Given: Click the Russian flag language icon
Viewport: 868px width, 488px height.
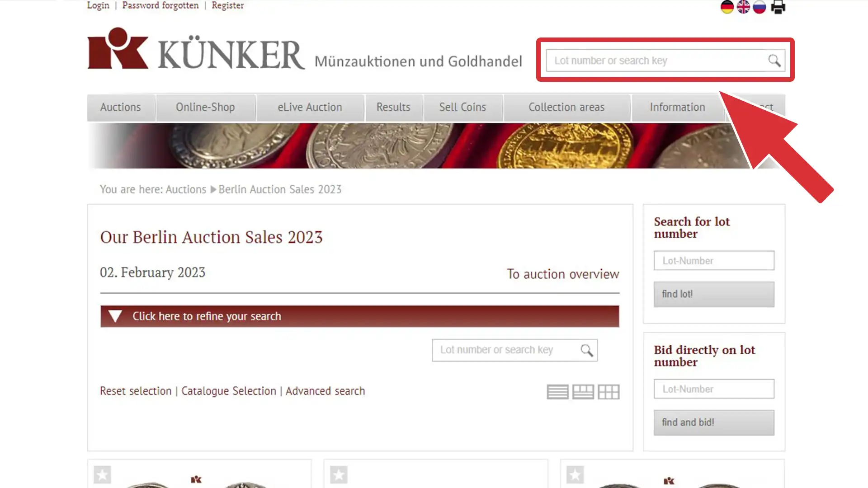Looking at the screenshot, I should [x=759, y=7].
